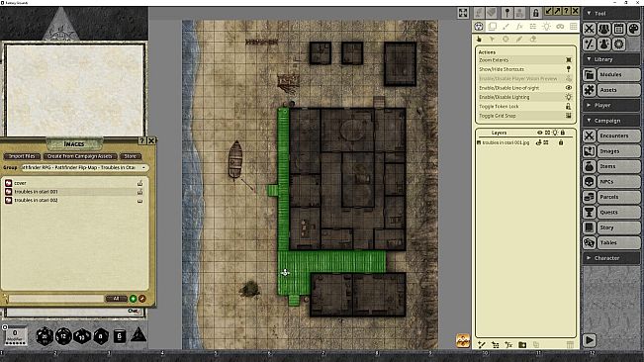This screenshot has height=362, width=644.
Task: Switch to the grid tab
Action: point(574,27)
